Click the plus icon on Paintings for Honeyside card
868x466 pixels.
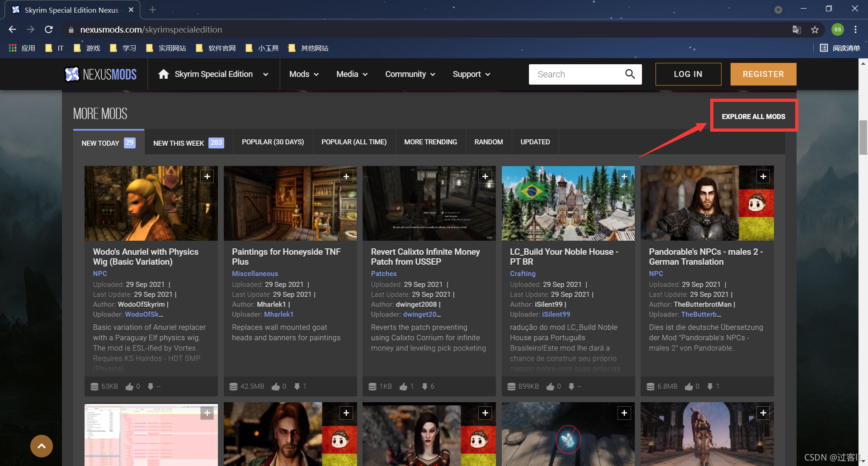[x=346, y=176]
